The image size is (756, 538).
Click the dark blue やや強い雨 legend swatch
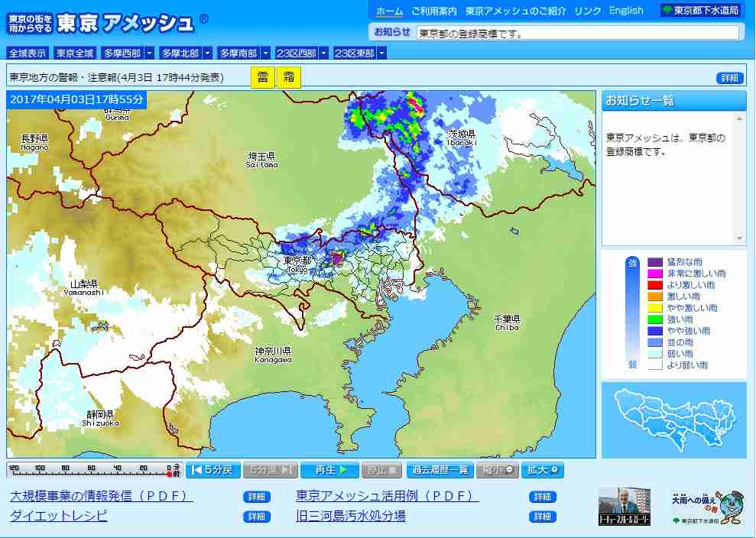click(655, 331)
